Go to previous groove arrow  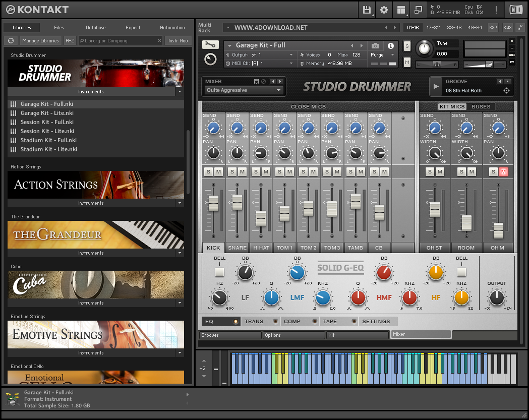(x=500, y=81)
